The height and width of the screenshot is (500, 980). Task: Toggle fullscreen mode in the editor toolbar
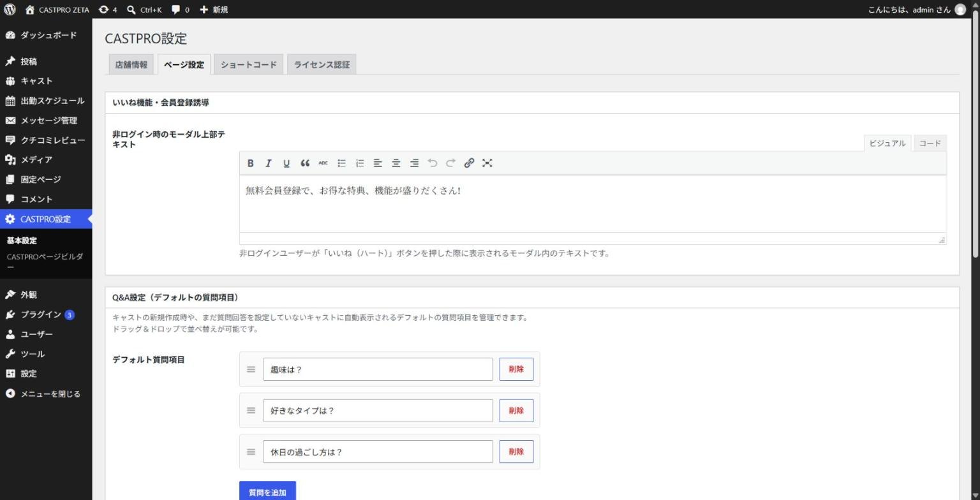coord(487,163)
